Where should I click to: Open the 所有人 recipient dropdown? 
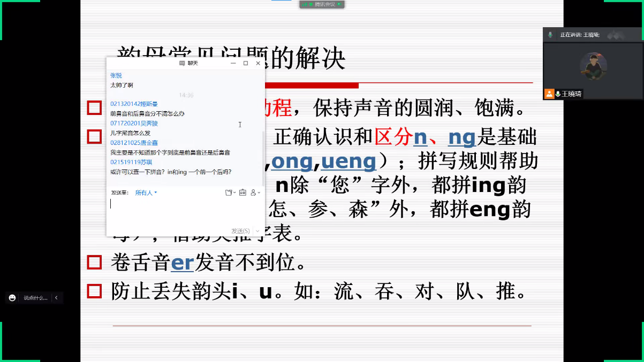(x=146, y=192)
